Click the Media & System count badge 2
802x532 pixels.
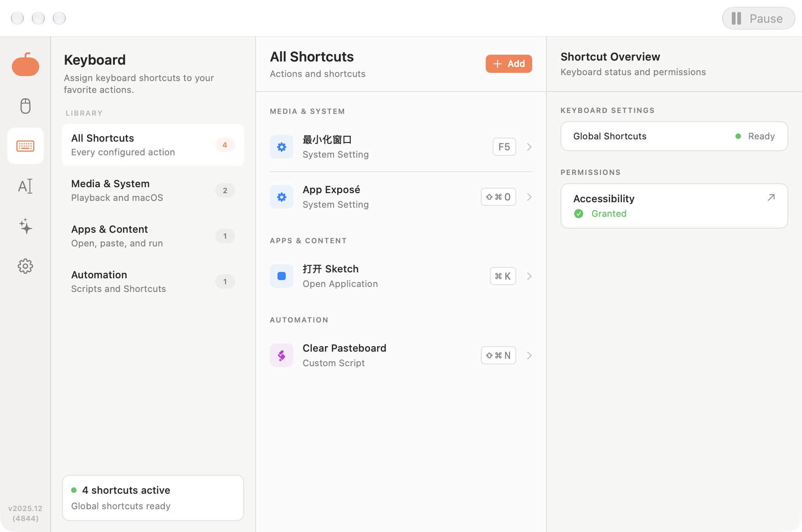coord(225,190)
